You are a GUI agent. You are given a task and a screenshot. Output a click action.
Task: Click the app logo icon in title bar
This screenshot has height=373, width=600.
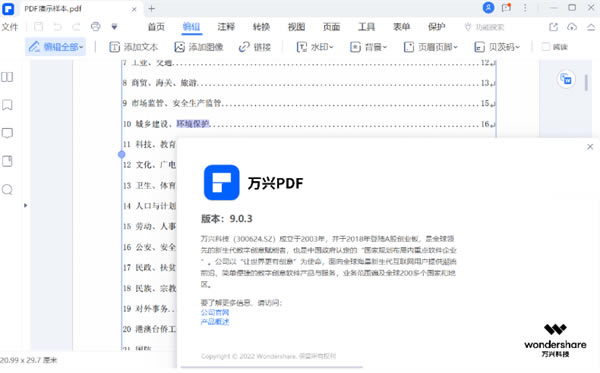(x=8, y=9)
